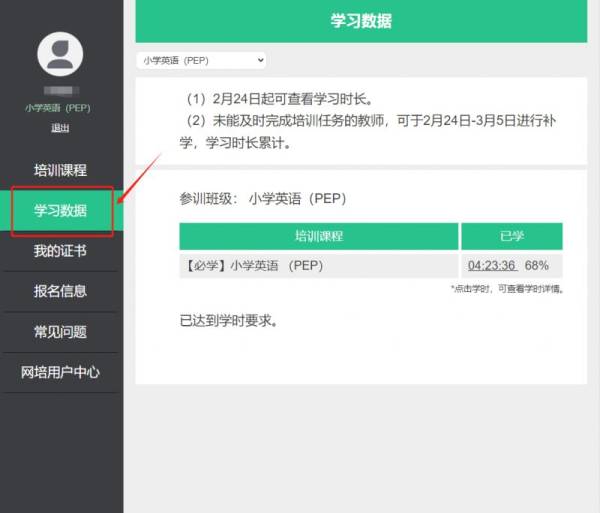Screen dimensions: 600x513
Task: Log out via the 退出 link
Action: pos(60,128)
